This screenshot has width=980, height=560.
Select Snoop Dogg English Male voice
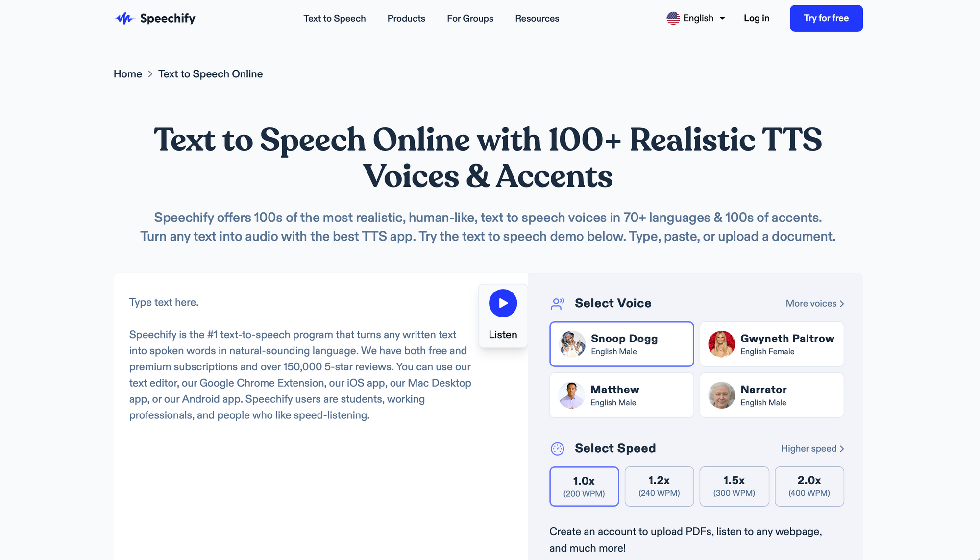(x=621, y=343)
